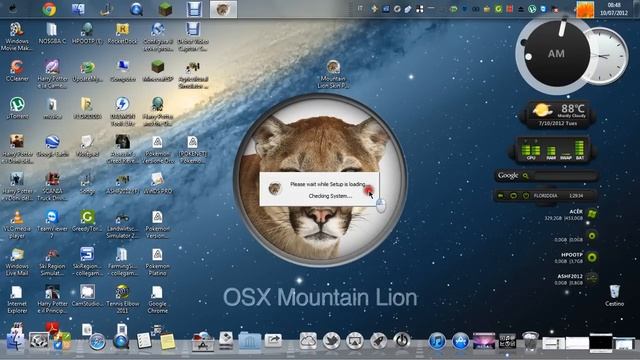Open Mountain Lion Skin Pack desktop icon
640x360 pixels.
333,74
